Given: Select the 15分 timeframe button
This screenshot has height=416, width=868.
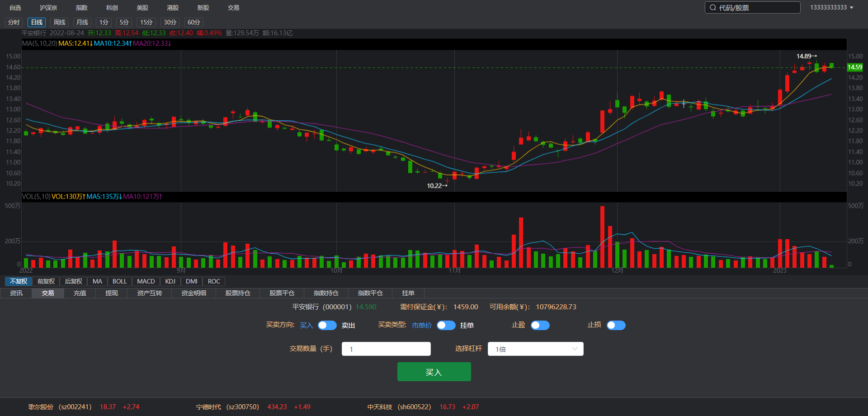Looking at the screenshot, I should coord(146,22).
